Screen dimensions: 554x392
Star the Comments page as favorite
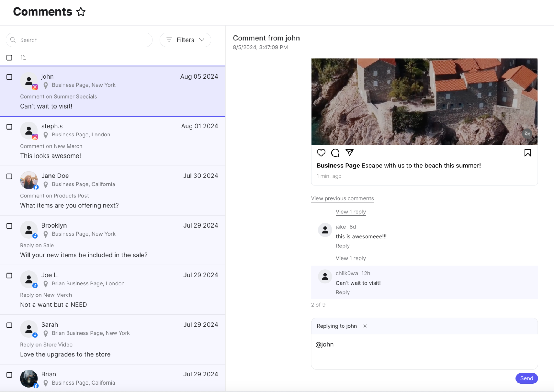pos(81,12)
